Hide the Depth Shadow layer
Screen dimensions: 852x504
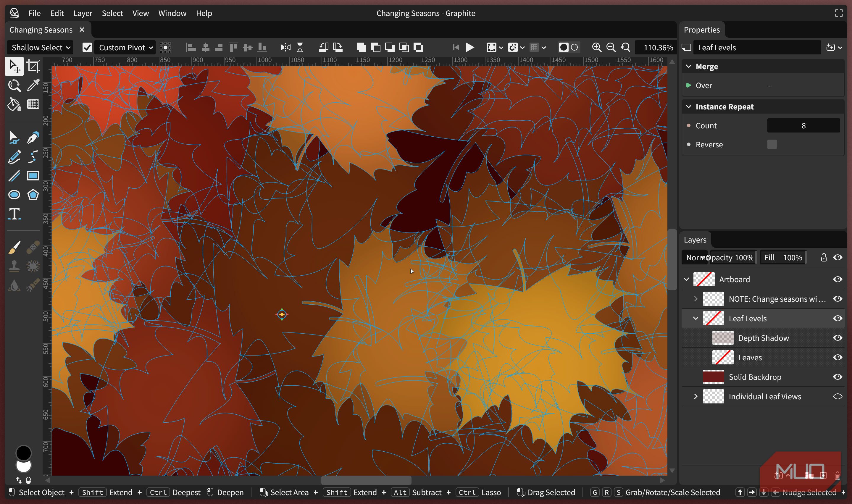[838, 338]
